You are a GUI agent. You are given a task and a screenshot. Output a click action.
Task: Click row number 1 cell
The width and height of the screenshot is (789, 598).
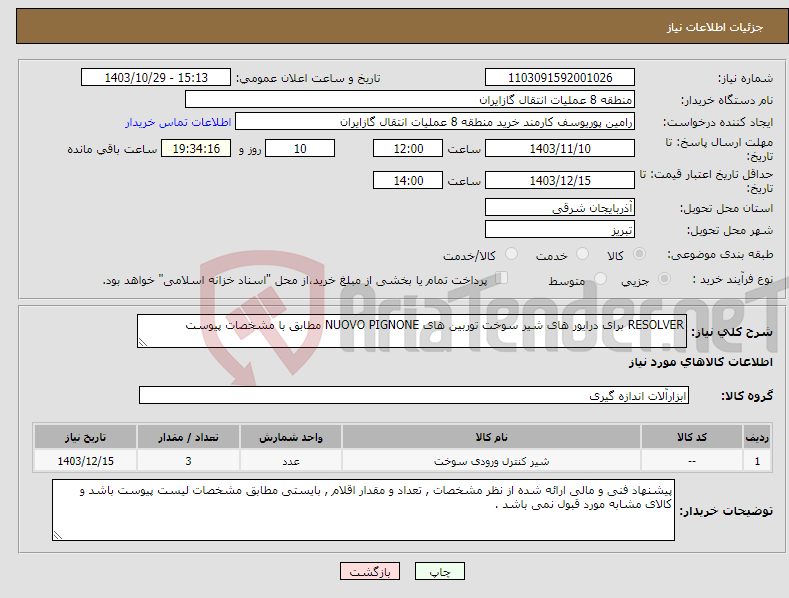coord(757,461)
